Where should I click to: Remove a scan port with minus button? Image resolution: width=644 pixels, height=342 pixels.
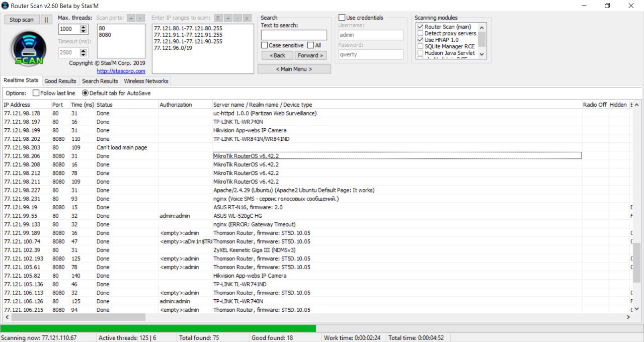(140, 18)
